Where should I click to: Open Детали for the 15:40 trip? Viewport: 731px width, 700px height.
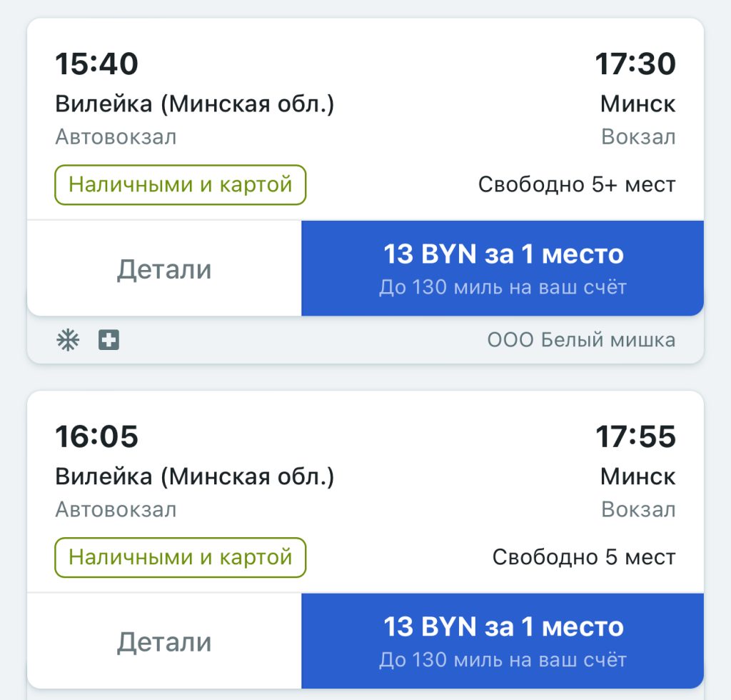pos(164,269)
